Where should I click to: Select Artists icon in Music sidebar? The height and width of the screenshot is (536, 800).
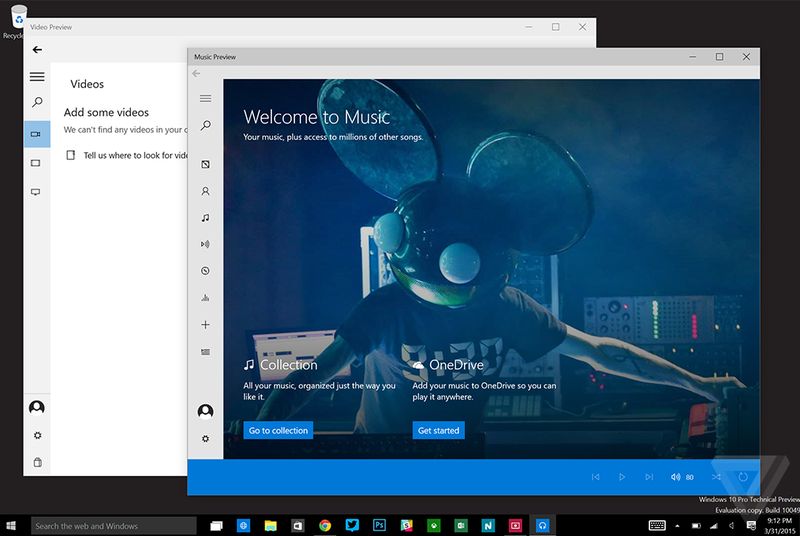click(x=206, y=191)
